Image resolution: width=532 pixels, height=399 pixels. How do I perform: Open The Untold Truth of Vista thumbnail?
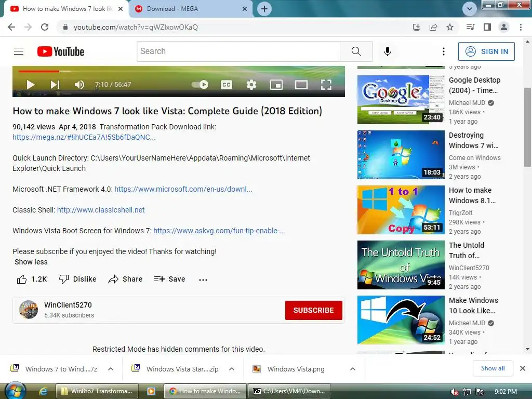coord(401,264)
